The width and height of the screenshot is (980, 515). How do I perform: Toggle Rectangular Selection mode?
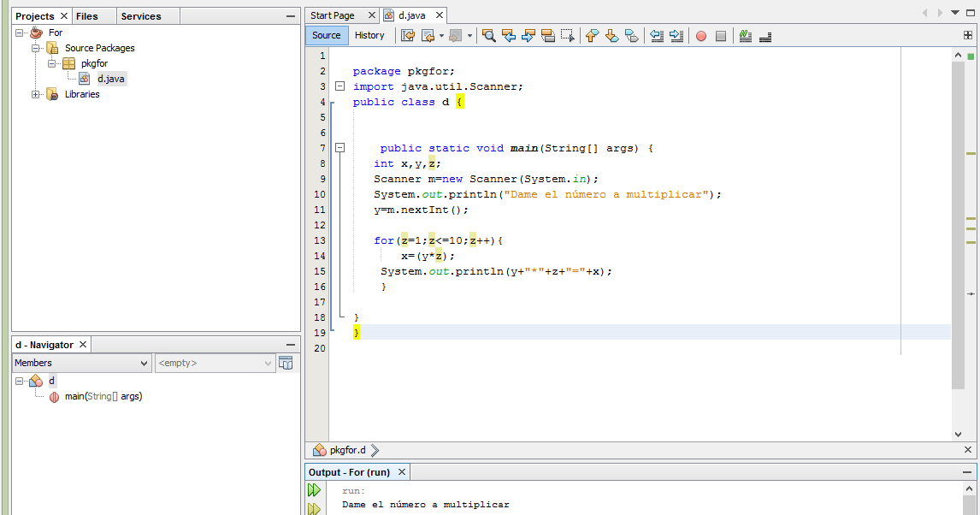tap(568, 36)
